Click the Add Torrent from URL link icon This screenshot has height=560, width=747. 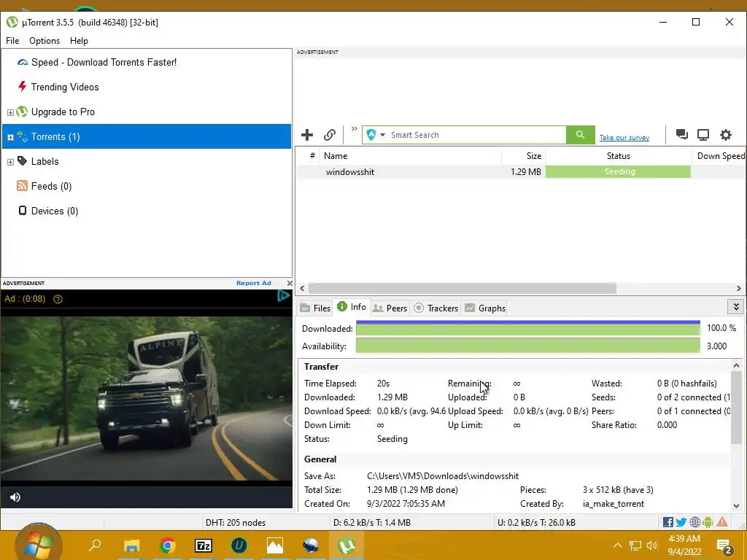(330, 135)
